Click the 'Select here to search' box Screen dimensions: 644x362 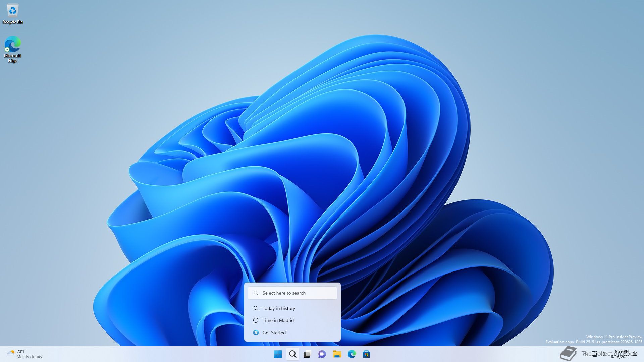292,293
